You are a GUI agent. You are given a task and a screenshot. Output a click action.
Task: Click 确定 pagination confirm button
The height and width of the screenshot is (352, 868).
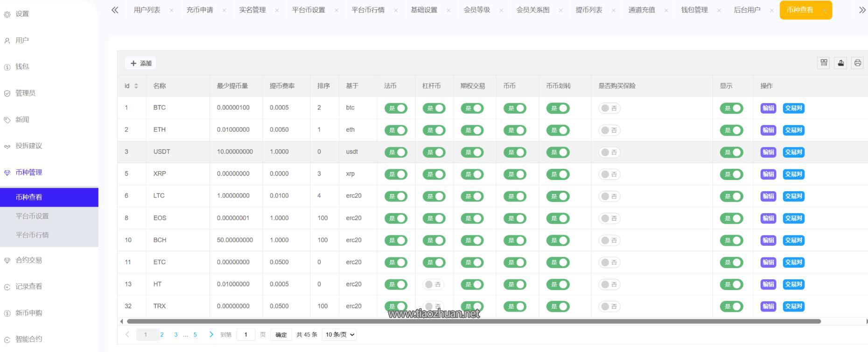point(281,335)
